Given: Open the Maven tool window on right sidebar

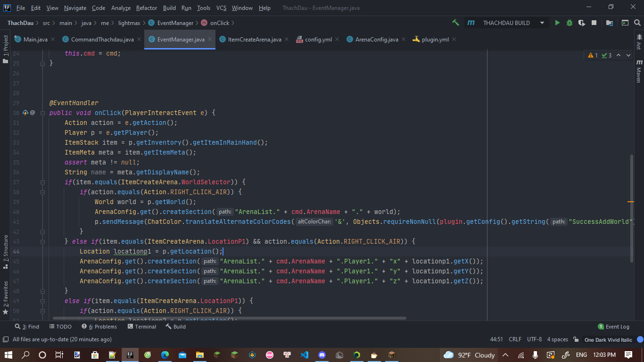Looking at the screenshot, I should [639, 71].
